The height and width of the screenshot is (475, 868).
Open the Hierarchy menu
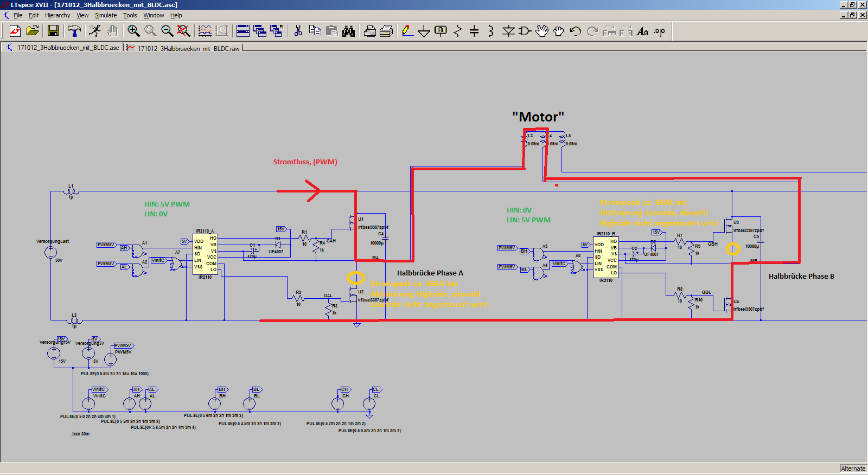click(x=58, y=15)
